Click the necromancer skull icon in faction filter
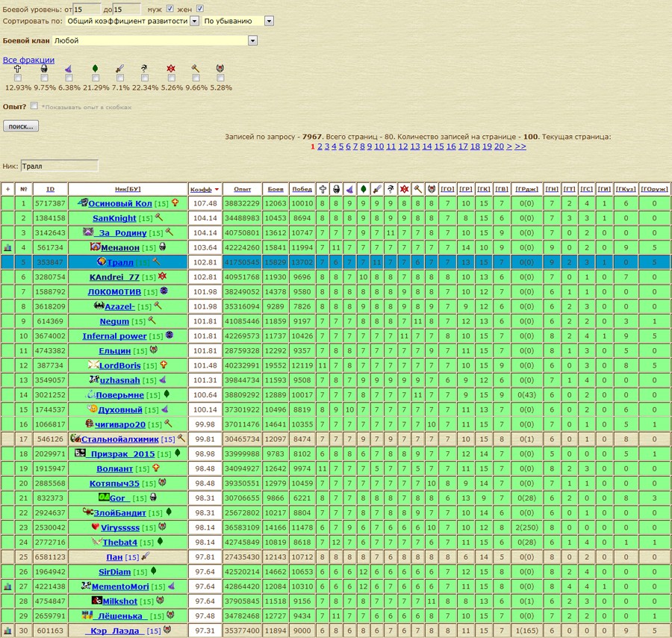The width and height of the screenshot is (672, 638). tap(44, 69)
